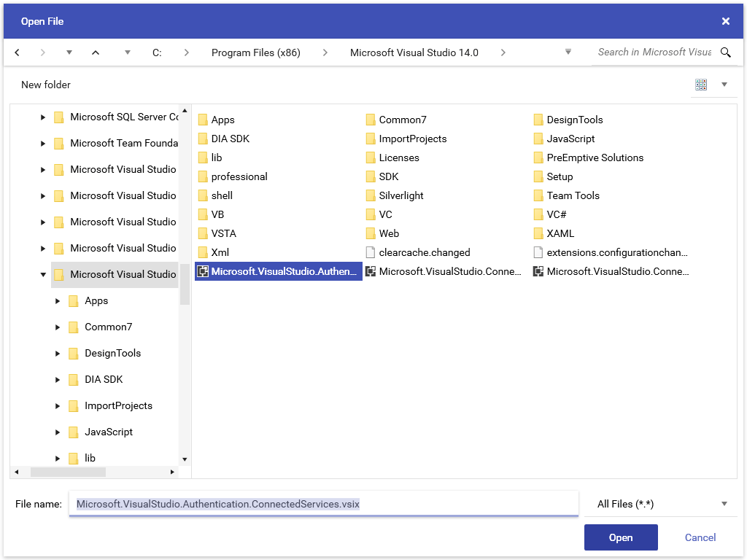Select Microsoft Team Foundation folder in tree
Screen dimensions: 747x560
pos(116,144)
